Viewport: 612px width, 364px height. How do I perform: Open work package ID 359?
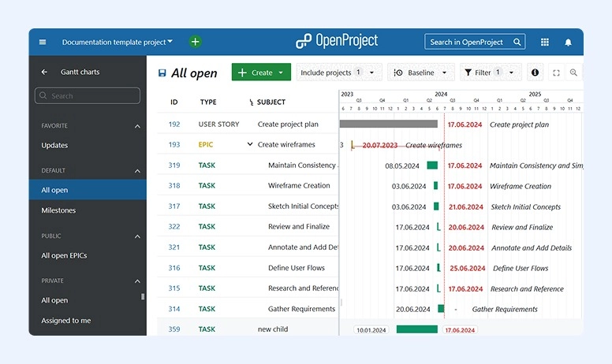coord(174,329)
